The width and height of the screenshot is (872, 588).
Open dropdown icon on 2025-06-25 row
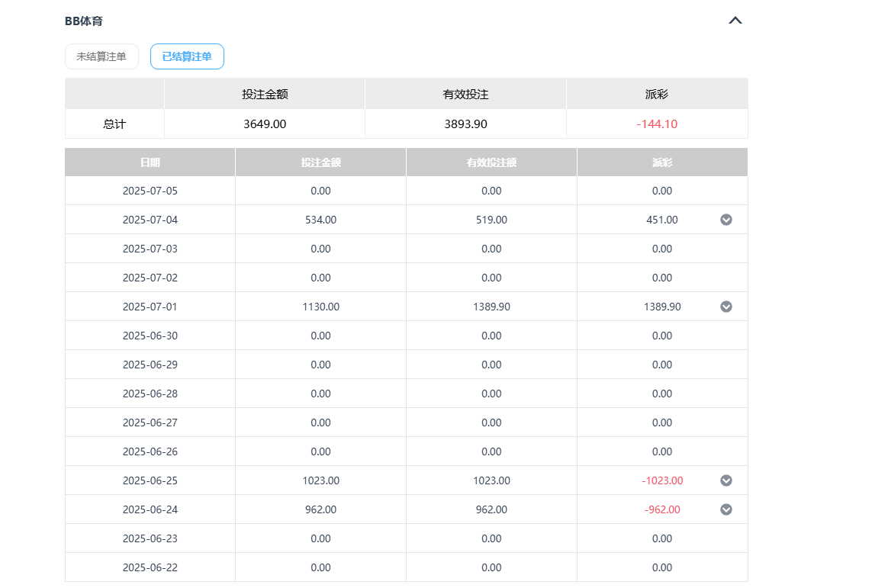[726, 480]
